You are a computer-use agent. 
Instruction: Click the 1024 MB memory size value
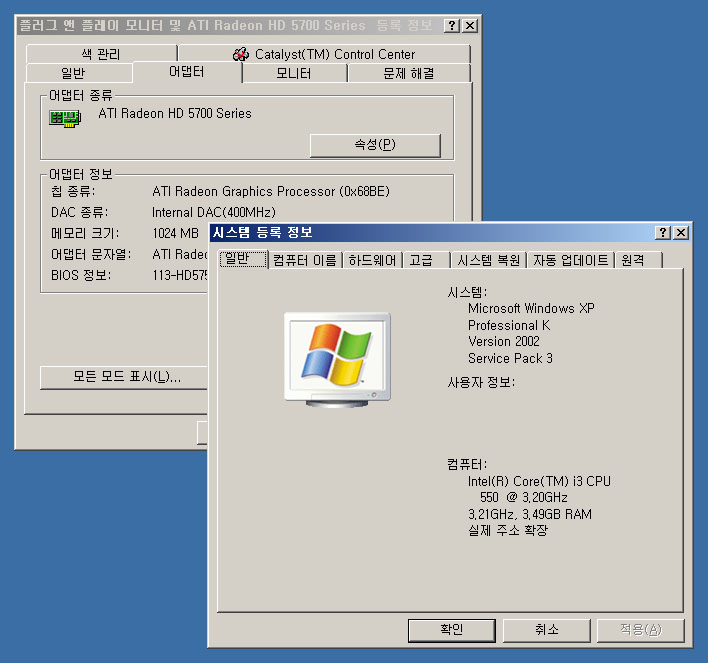point(175,233)
